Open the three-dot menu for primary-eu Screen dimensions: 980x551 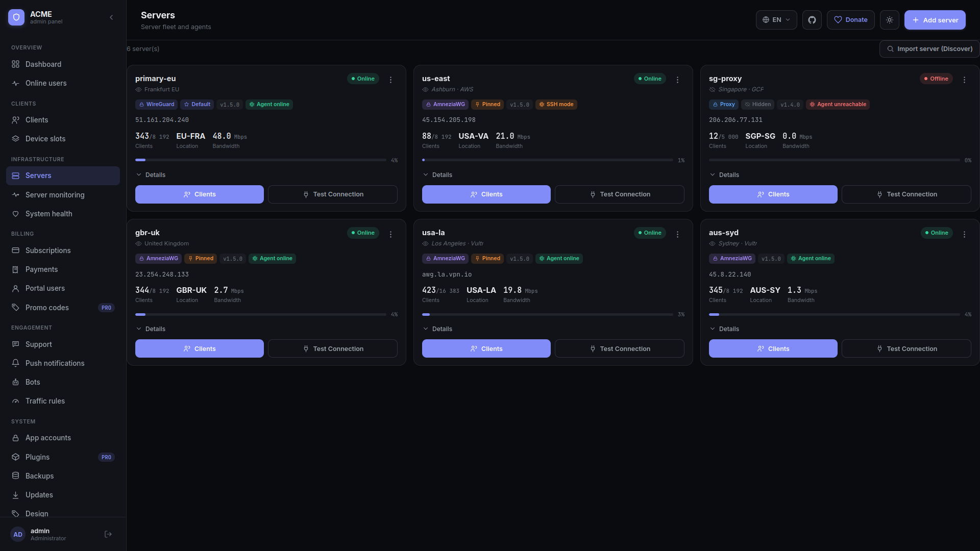pos(391,80)
